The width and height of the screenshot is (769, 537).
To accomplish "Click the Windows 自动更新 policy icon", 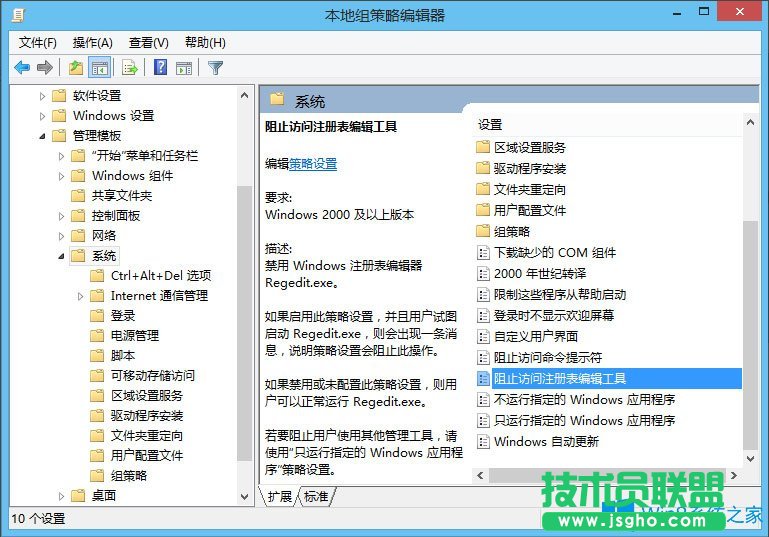I will point(483,441).
